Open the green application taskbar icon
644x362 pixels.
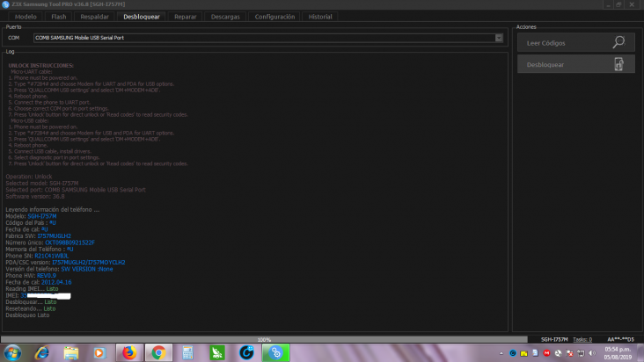point(216,353)
